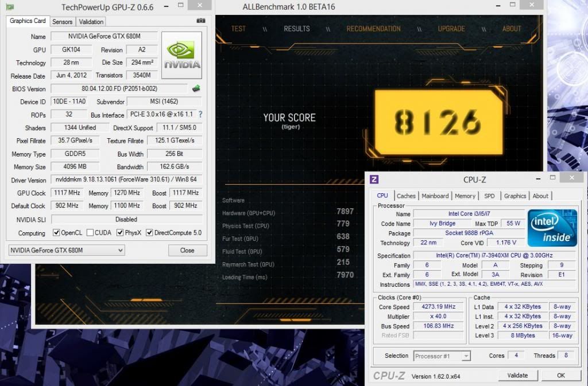Select the CPU tab in CPU-Z
This screenshot has height=386, width=588.
point(382,196)
